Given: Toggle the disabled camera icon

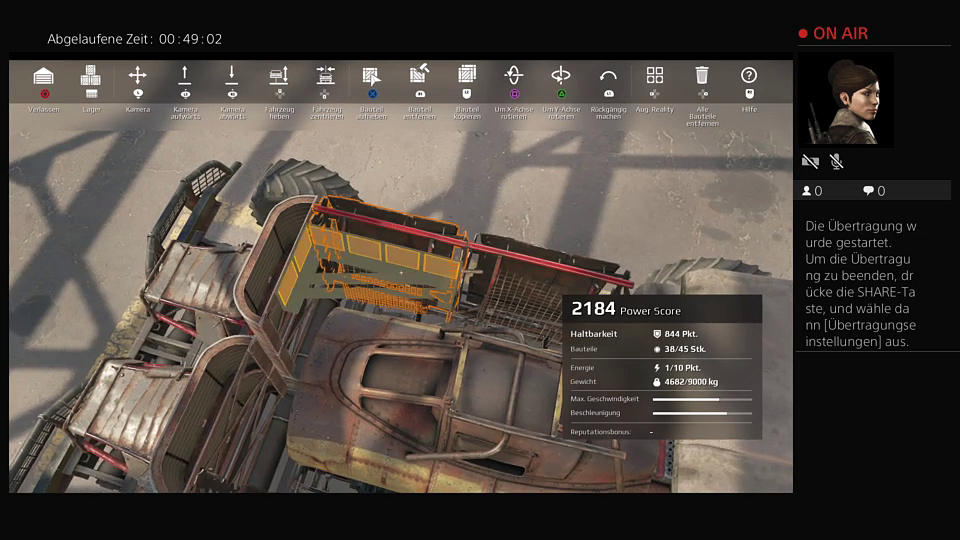Looking at the screenshot, I should click(x=810, y=161).
